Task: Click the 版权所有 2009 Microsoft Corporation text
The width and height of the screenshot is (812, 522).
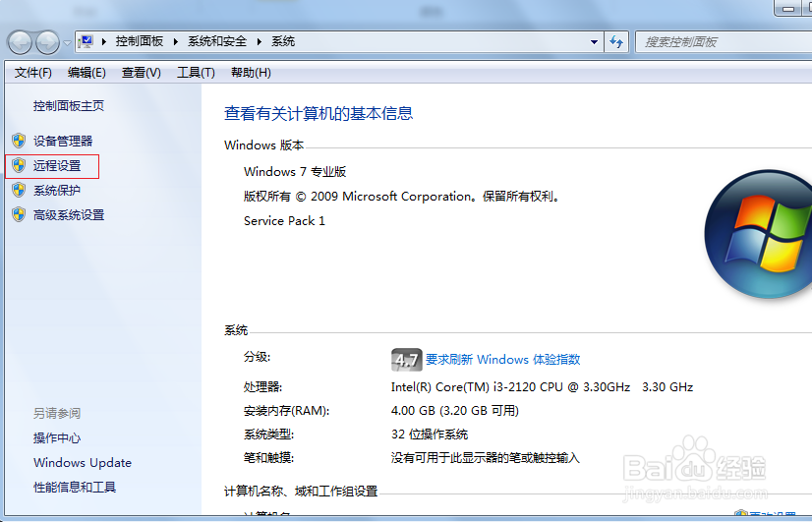Action: 402,197
